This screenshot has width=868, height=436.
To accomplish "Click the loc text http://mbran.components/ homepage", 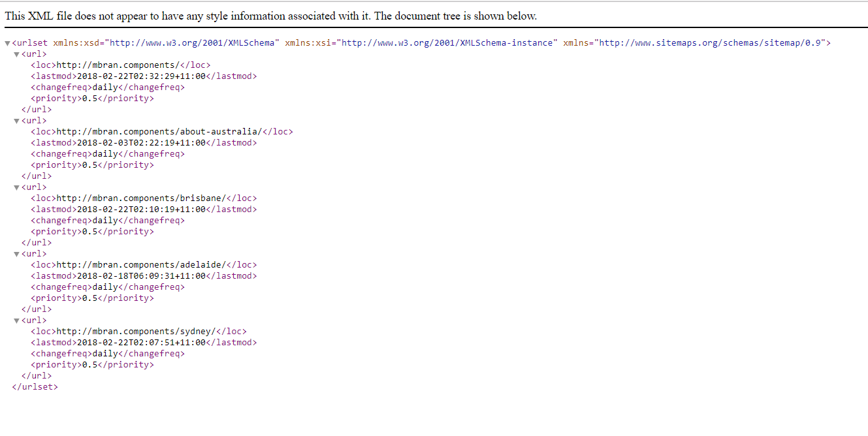I will [x=118, y=65].
